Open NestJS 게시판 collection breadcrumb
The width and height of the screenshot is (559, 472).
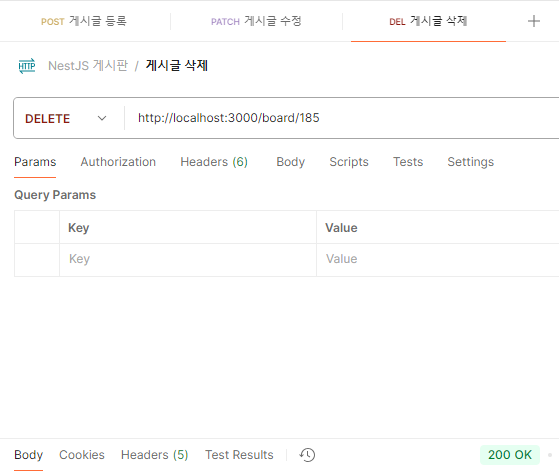[x=88, y=66]
